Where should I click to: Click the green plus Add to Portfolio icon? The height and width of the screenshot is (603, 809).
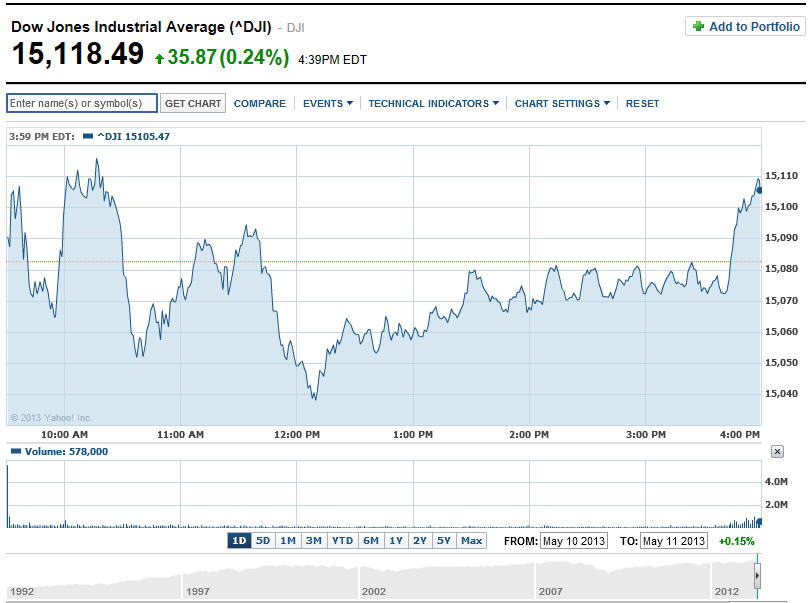697,27
